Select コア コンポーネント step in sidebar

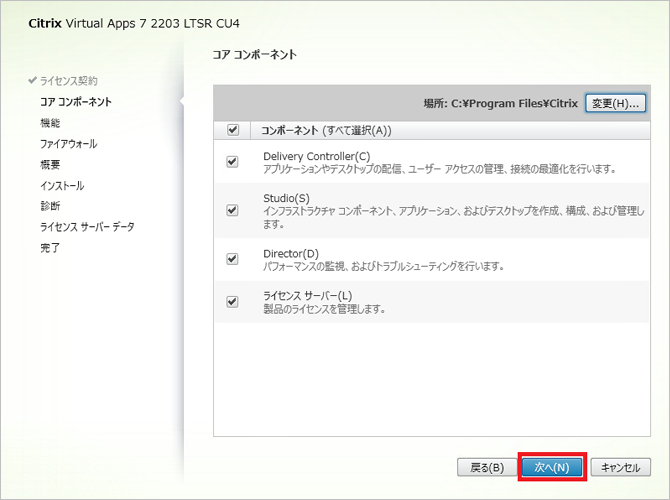coord(75,101)
